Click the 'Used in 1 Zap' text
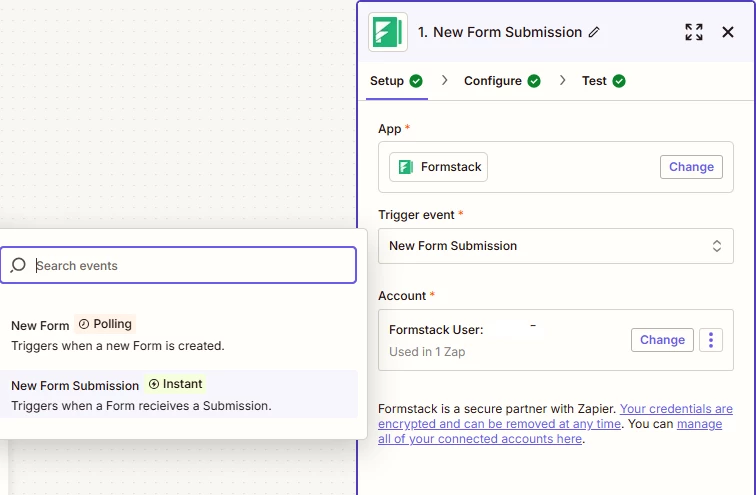The height and width of the screenshot is (495, 756). 427,352
